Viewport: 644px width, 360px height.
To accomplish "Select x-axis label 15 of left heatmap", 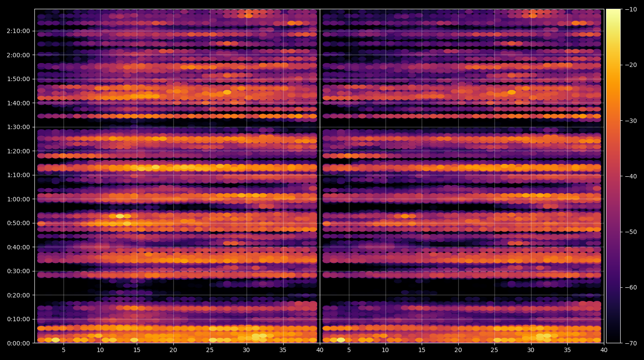I will pos(137,350).
